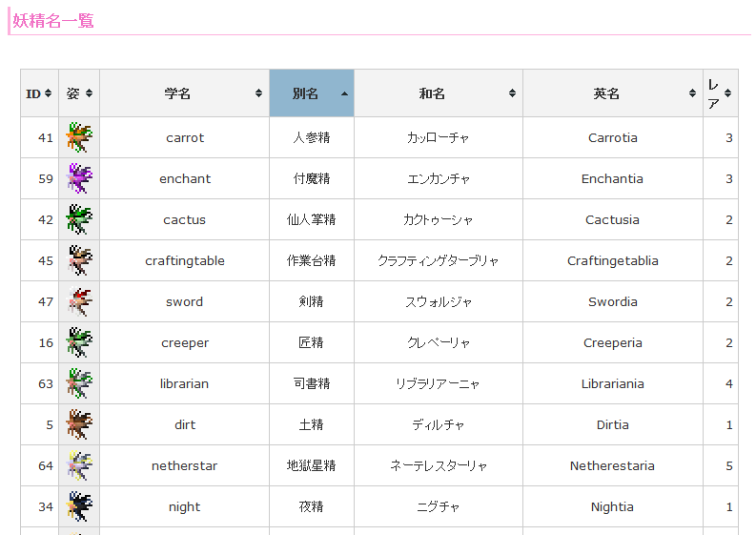Click the Netherestaria English name cell

coord(612,466)
